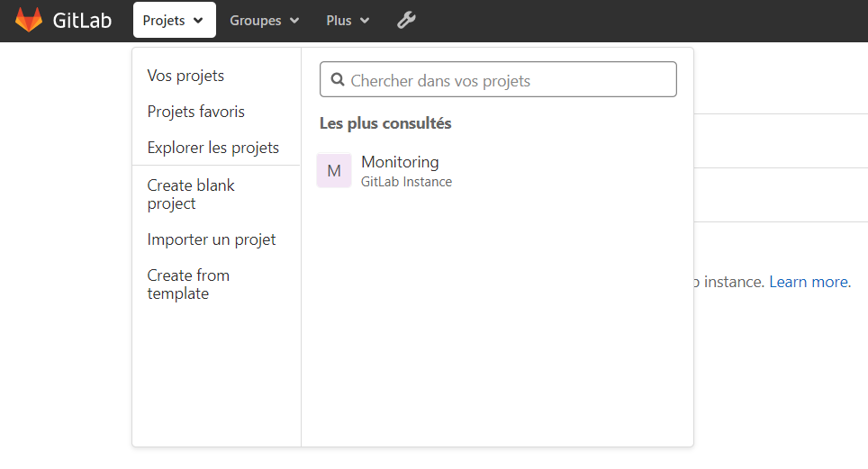The width and height of the screenshot is (868, 469).
Task: Click the GitLab wordmark text
Action: coord(82,20)
